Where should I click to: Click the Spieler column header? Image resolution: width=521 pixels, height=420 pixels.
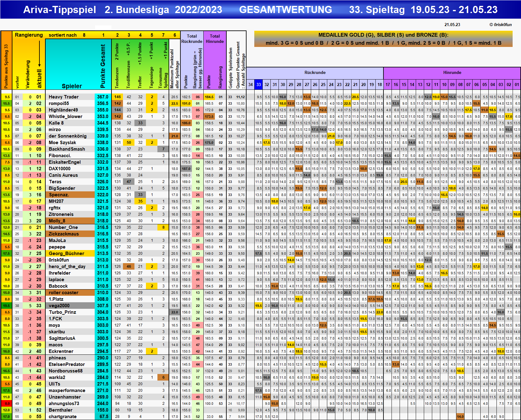coord(72,86)
